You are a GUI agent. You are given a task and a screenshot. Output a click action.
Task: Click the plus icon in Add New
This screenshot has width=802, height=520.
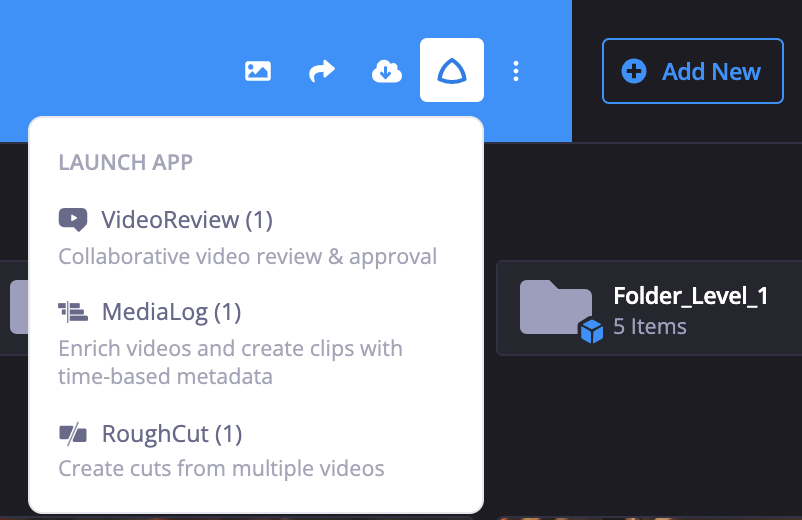pyautogui.click(x=634, y=71)
